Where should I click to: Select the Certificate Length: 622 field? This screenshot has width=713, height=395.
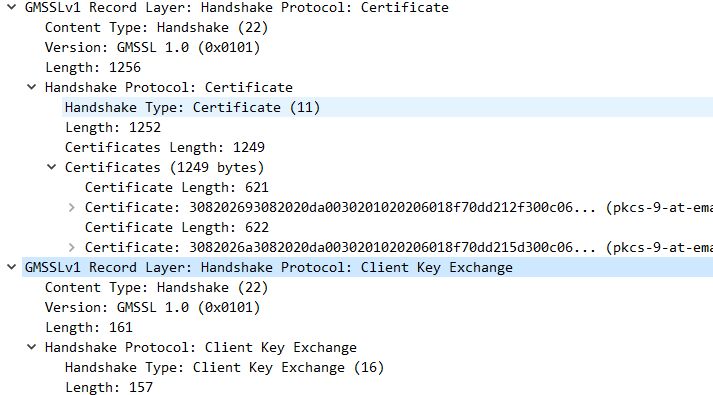pyautogui.click(x=177, y=227)
